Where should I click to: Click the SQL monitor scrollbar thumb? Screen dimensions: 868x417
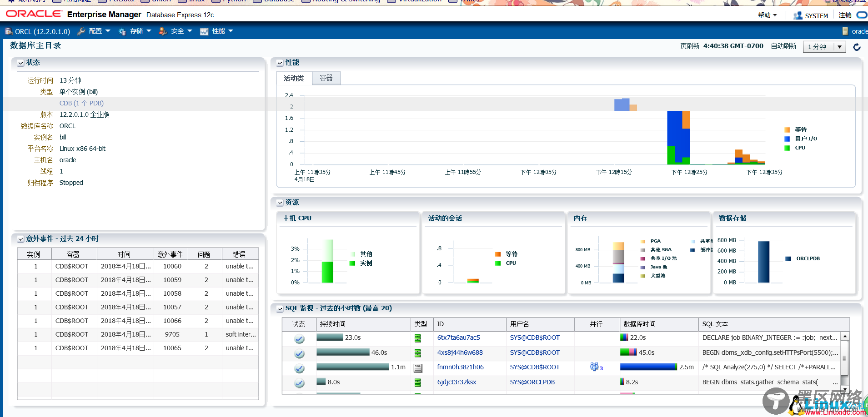pos(845,358)
